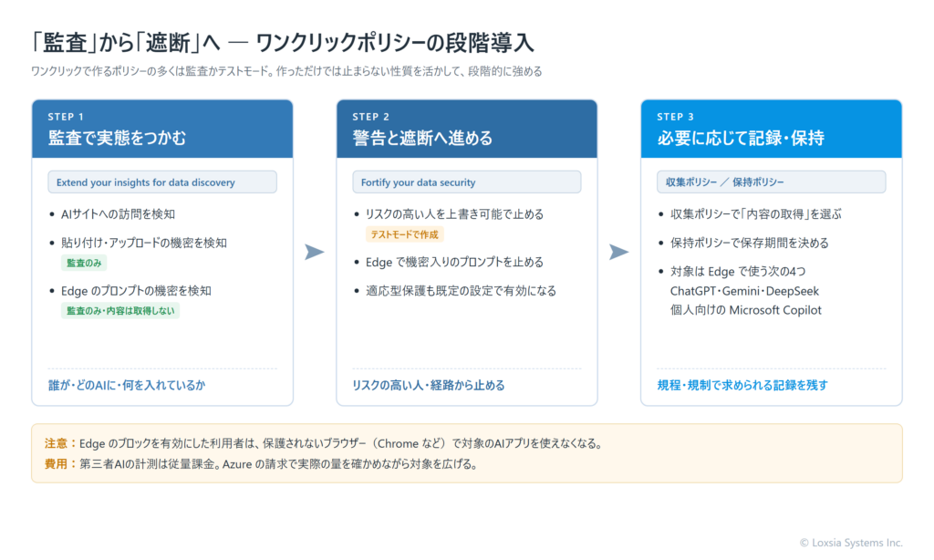Click the subtitle beginning ワンクリックで作るポリシーの多くは
The width and height of the screenshot is (934, 560).
[x=286, y=71]
